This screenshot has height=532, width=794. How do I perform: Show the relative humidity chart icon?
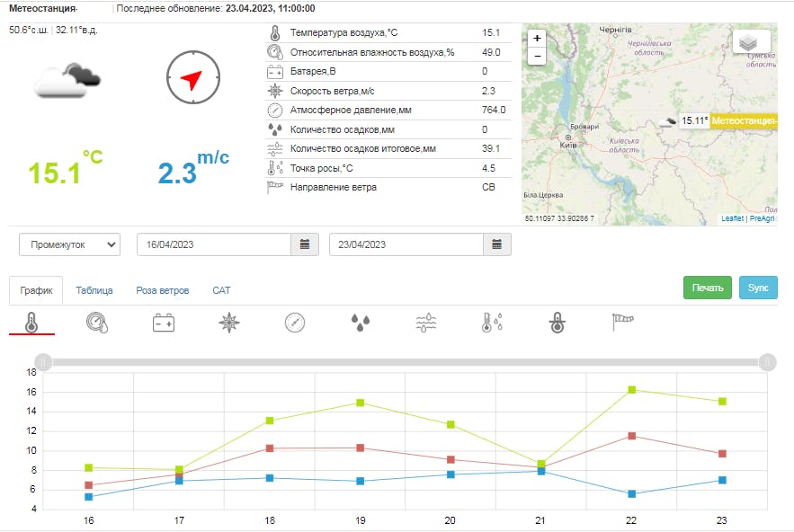97,323
